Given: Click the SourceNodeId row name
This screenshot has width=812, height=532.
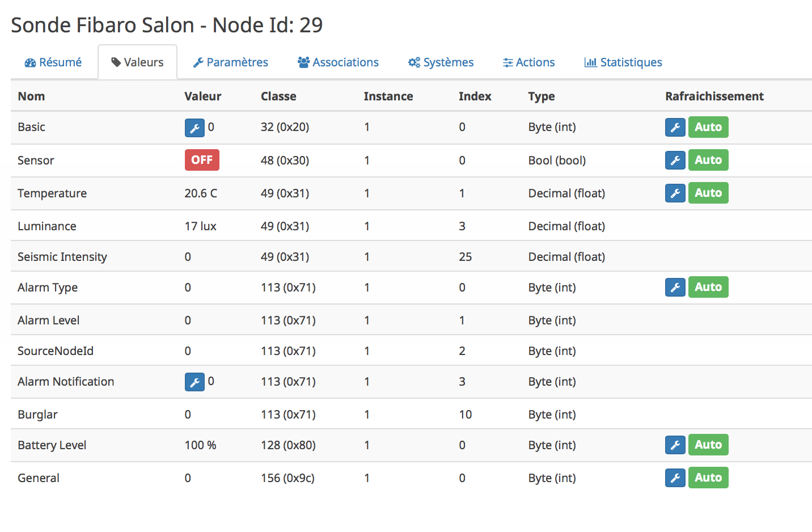Looking at the screenshot, I should 56,351.
